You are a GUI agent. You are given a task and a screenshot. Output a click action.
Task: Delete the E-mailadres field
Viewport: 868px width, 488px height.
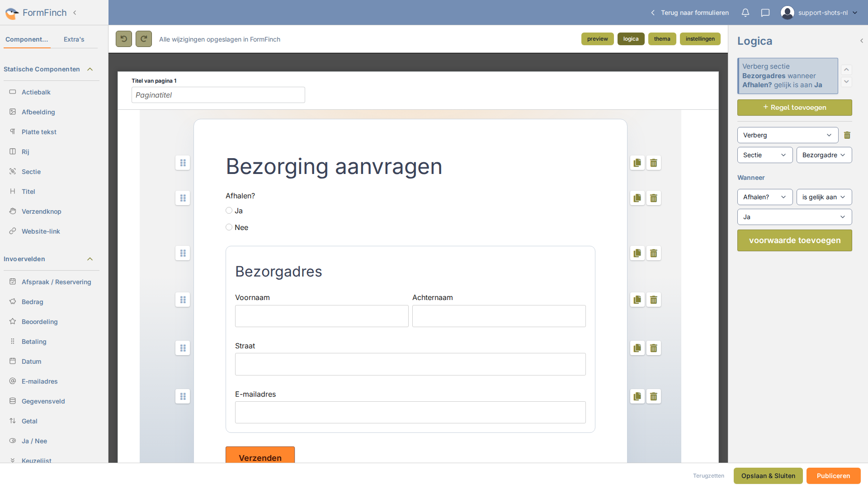pos(654,396)
